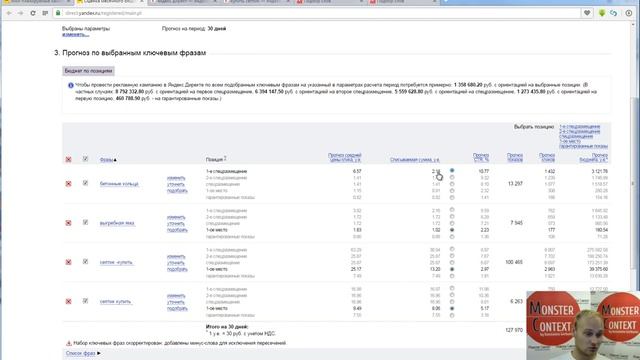The image size is (640, 360).
Task: Go back with the browser back arrow
Action: [x=9, y=13]
